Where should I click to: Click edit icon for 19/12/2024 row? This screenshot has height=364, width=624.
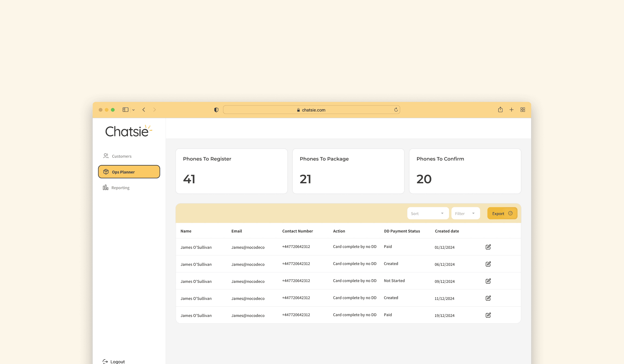[x=488, y=315]
